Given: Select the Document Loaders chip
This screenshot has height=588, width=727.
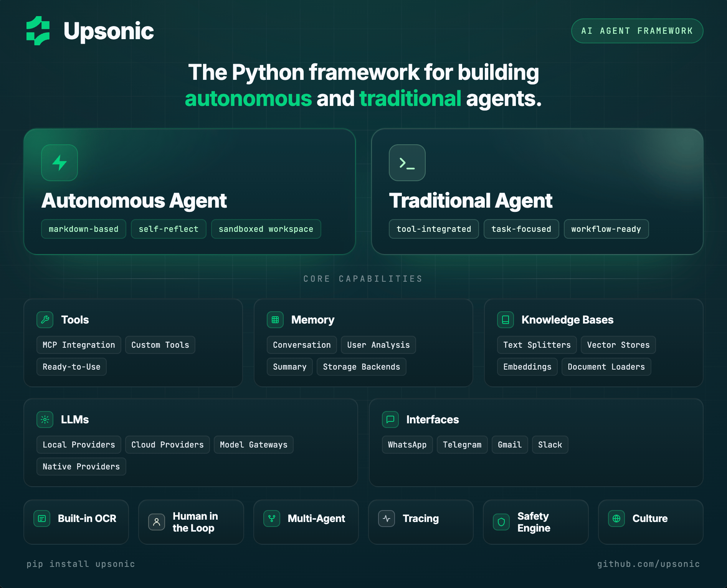Looking at the screenshot, I should tap(606, 367).
